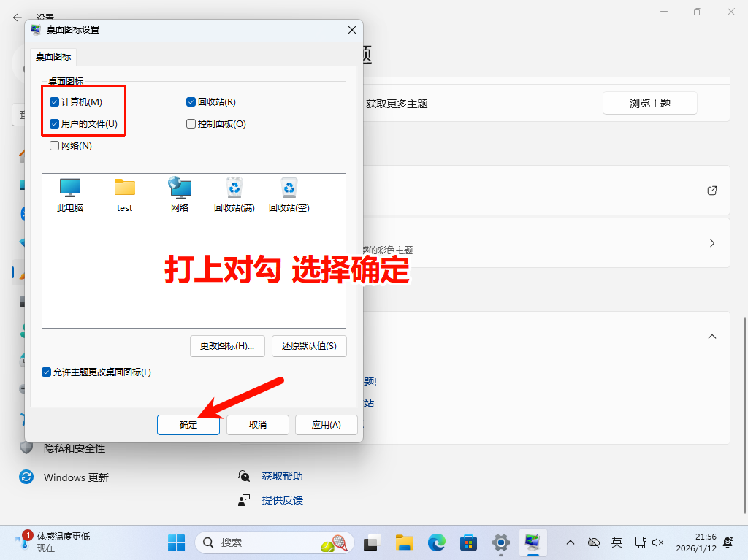Toggle 允许主题更改桌面图标(L) checkbox
748x560 pixels.
tap(47, 372)
